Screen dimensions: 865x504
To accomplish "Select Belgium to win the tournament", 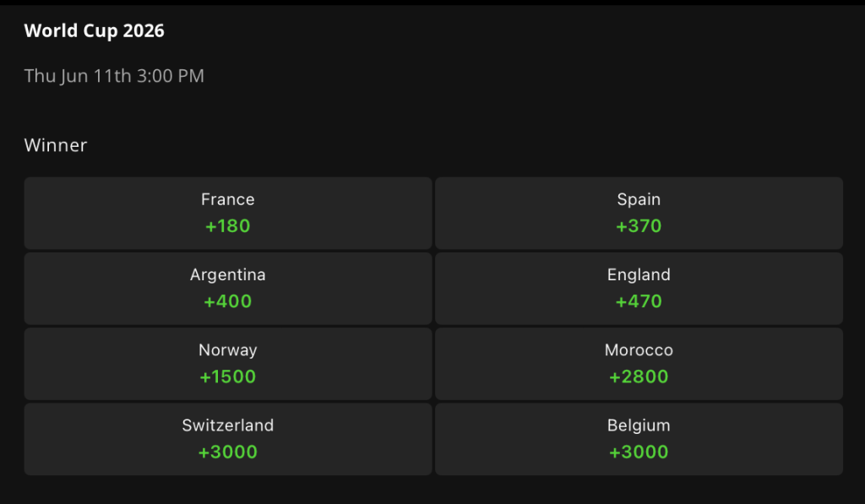I will [639, 439].
